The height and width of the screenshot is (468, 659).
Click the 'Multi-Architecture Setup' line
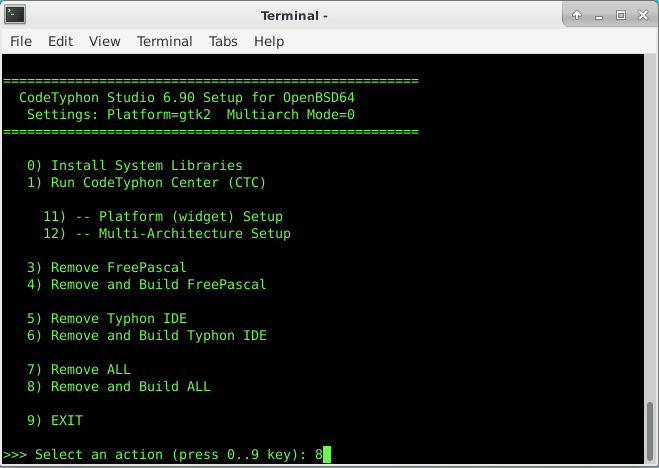pos(167,233)
